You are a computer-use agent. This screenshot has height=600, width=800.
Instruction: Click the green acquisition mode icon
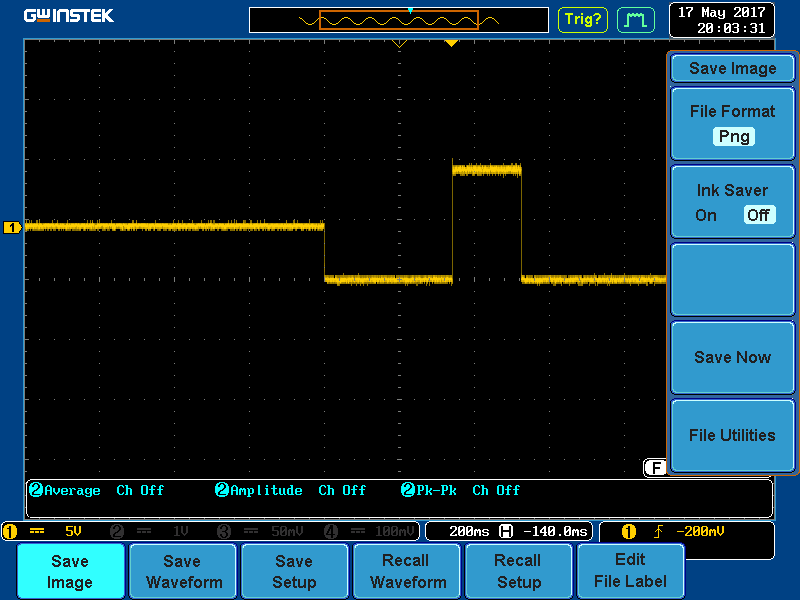[636, 20]
